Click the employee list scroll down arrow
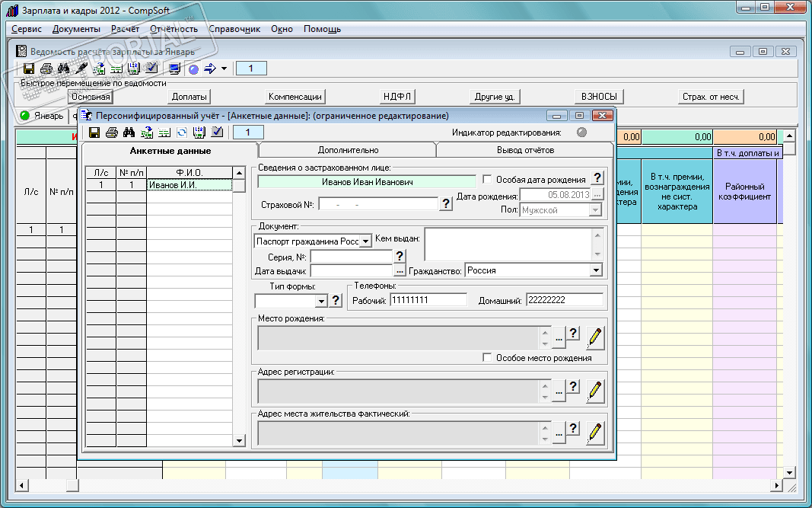The width and height of the screenshot is (812, 508). pyautogui.click(x=239, y=441)
